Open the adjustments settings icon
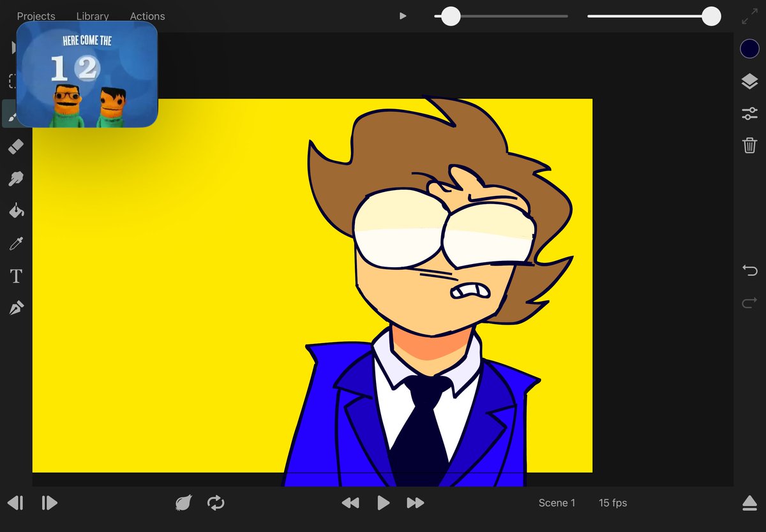Screen dimensions: 766x532 (x=749, y=114)
